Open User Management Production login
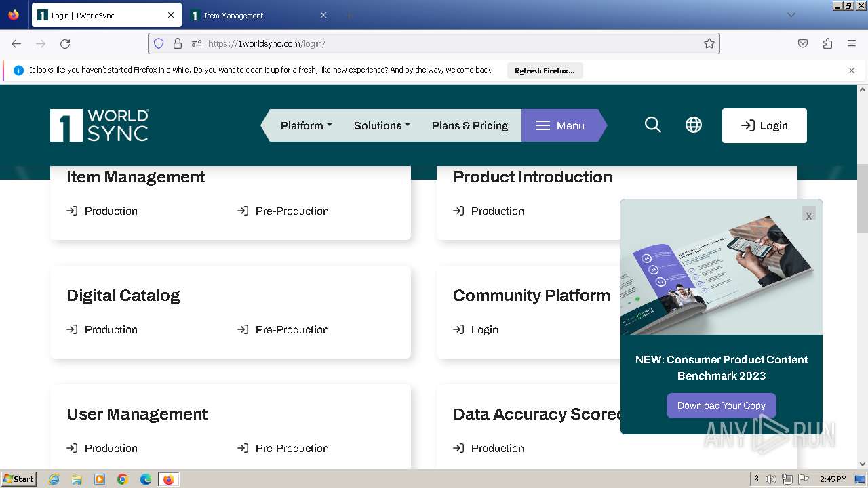The height and width of the screenshot is (488, 868). tap(102, 448)
